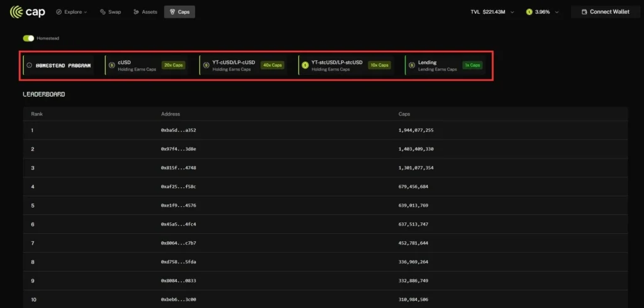Click caps value 452,781,644
Screen dimensions: 644x308
click(x=413, y=243)
